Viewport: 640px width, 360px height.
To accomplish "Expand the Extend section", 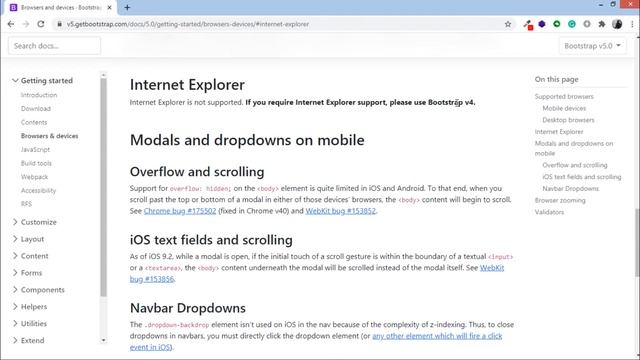I will coord(29,340).
